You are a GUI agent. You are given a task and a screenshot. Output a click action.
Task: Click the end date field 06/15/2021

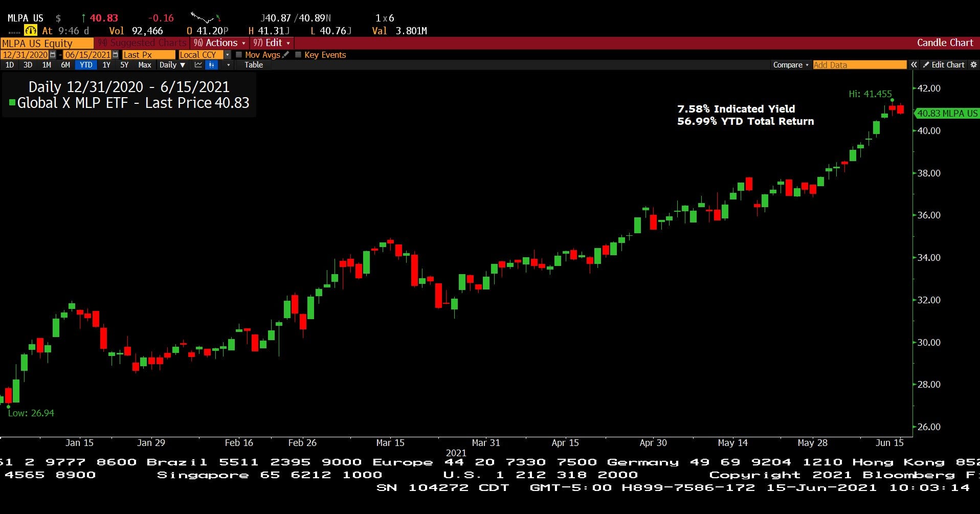[87, 55]
